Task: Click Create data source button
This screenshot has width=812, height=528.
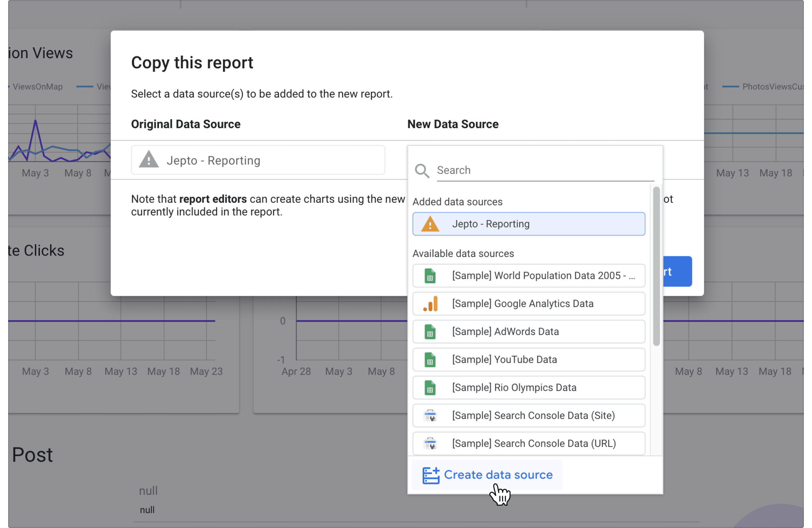Action: click(487, 475)
